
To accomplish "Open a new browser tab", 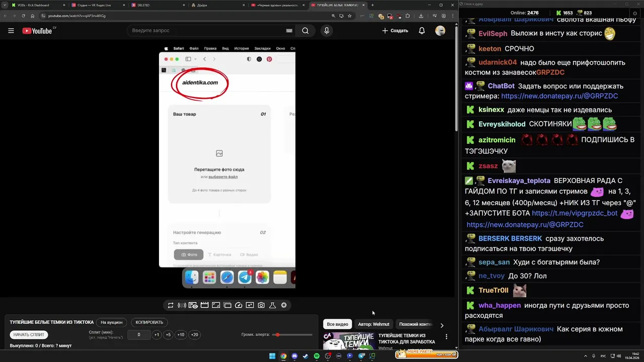I will [372, 5].
